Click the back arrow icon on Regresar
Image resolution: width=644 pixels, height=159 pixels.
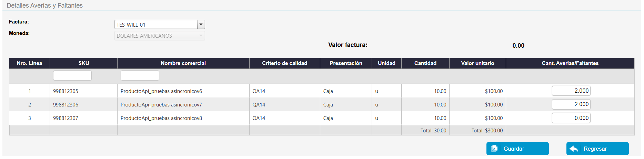coord(574,149)
